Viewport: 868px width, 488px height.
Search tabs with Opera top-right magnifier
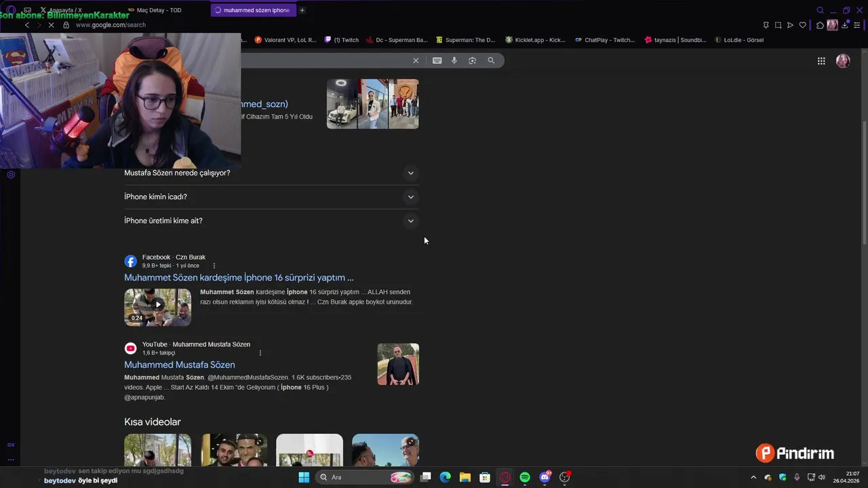coord(820,10)
